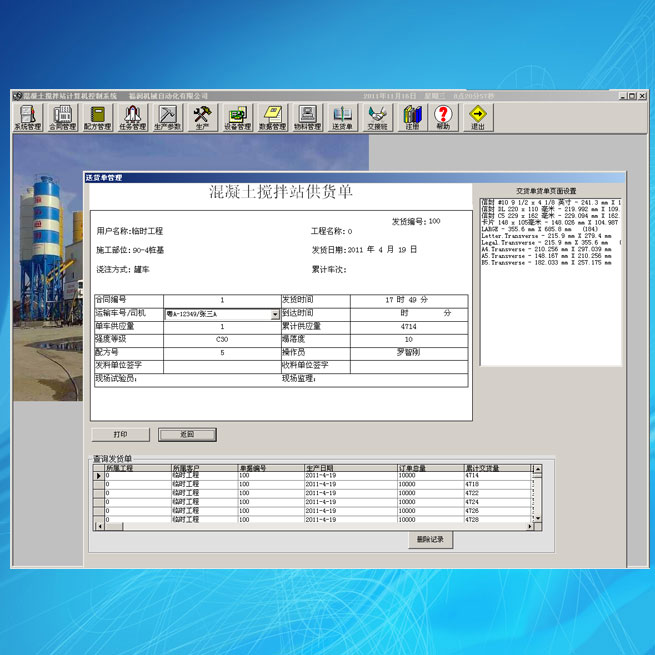Click grid horizontal scrollbar left arrow

(99, 527)
